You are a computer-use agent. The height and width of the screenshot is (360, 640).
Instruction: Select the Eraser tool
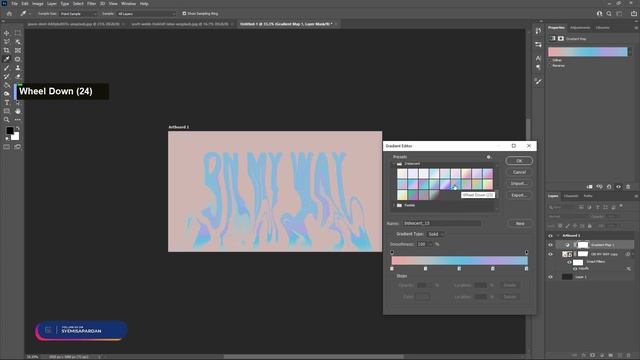(x=18, y=76)
